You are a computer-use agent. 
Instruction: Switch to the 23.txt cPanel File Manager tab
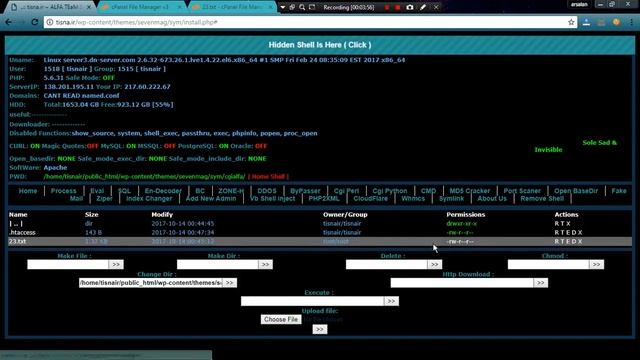point(233,7)
